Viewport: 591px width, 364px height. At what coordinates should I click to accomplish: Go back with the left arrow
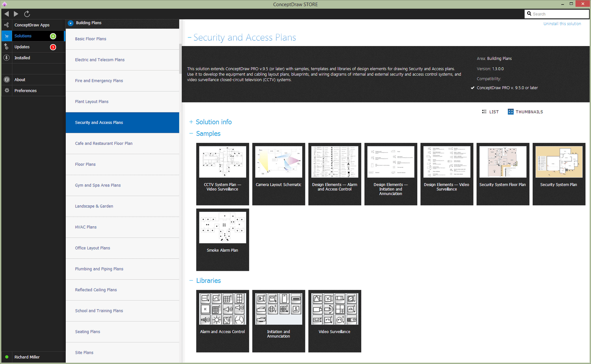7,14
